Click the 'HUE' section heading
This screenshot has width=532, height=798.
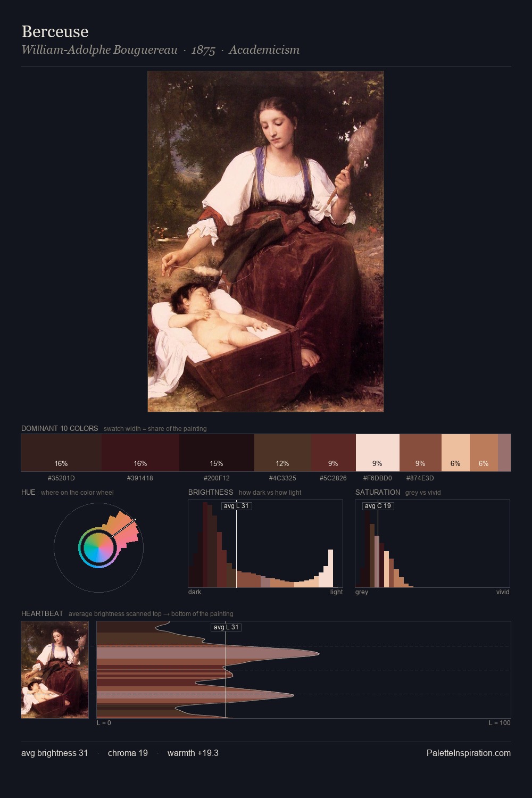28,492
